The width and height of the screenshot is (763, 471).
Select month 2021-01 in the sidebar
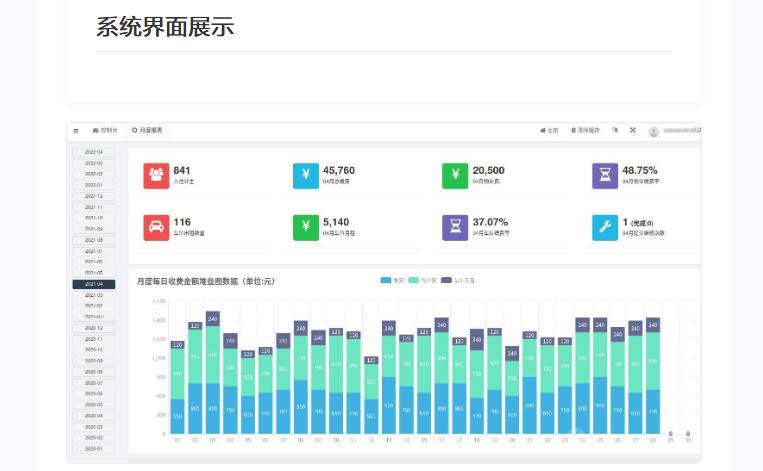coord(94,317)
